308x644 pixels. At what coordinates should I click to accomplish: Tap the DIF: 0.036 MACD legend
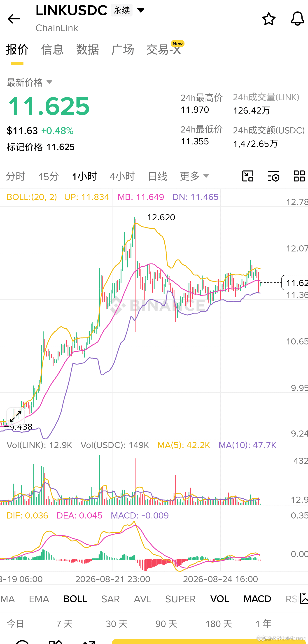27,516
